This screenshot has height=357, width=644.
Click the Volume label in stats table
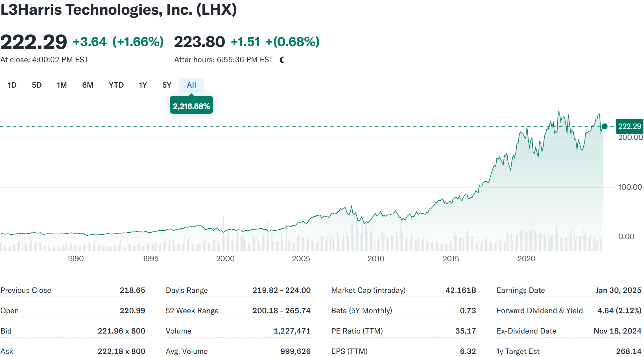coord(178,331)
